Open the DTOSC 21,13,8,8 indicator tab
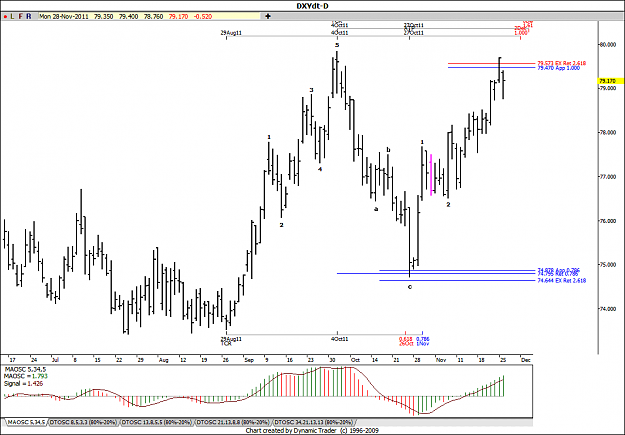The width and height of the screenshot is (625, 435). tap(233, 422)
